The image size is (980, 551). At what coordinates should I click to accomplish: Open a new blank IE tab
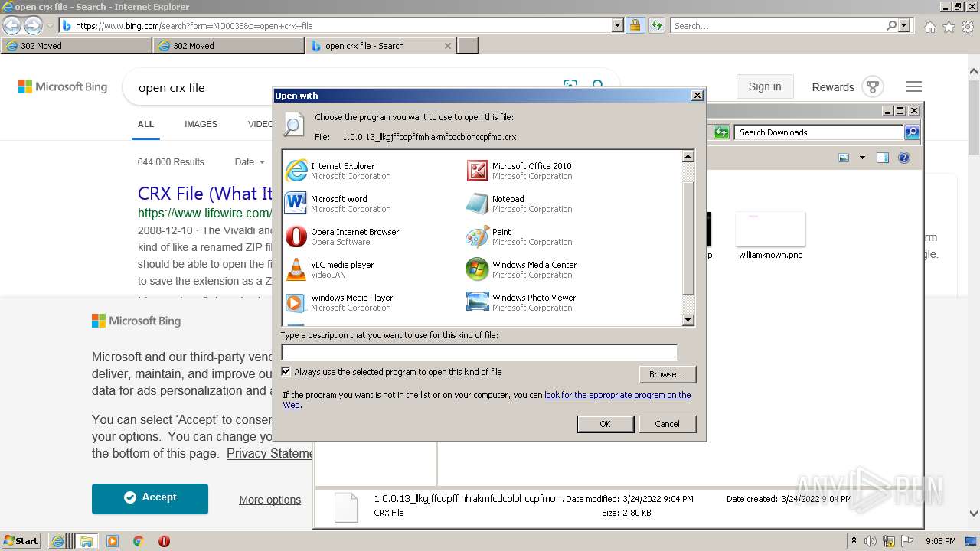click(468, 46)
